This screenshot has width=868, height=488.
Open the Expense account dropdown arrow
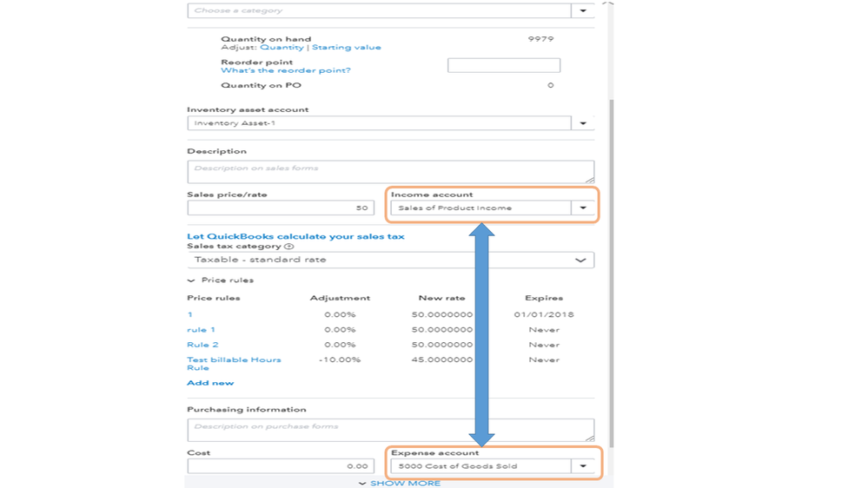tap(583, 466)
